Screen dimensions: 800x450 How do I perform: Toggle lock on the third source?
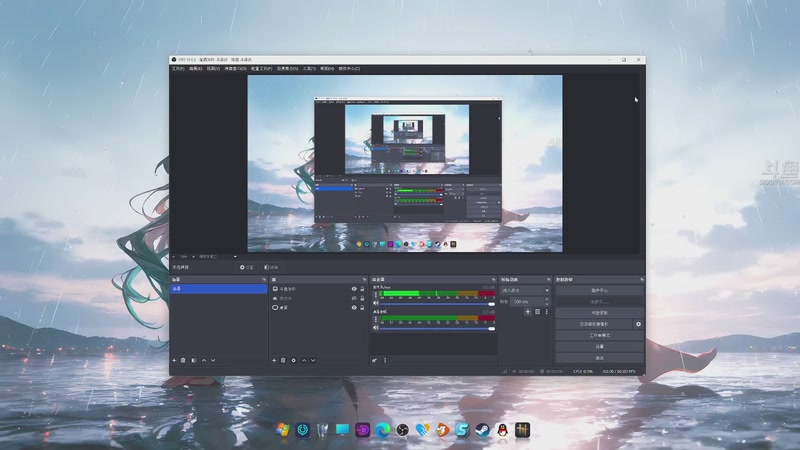tap(362, 308)
